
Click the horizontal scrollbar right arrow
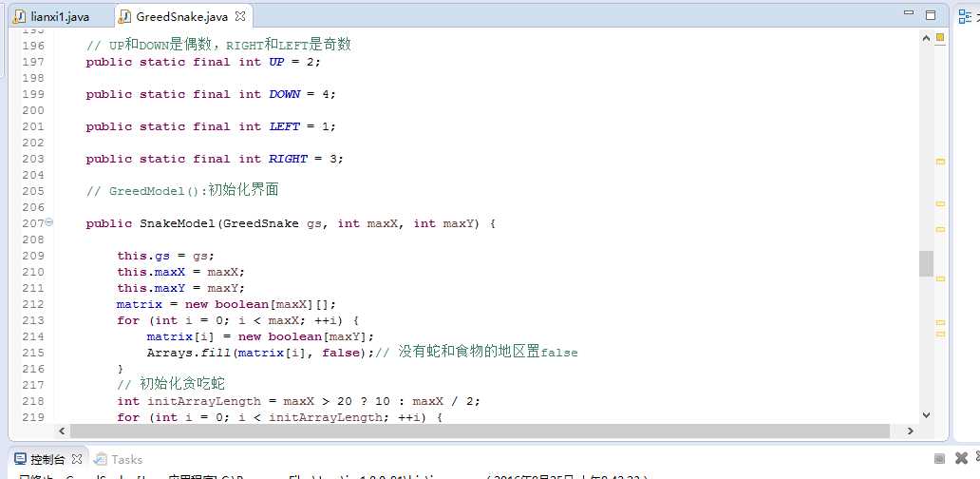coord(910,431)
